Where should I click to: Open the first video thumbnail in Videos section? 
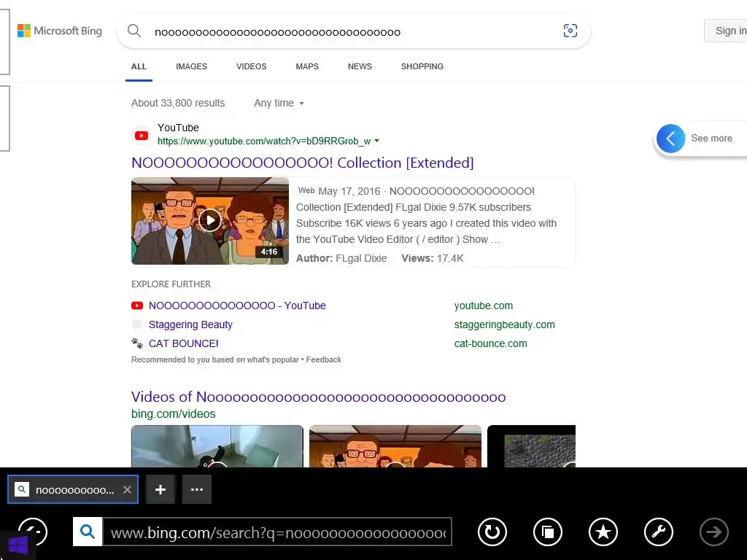(217, 446)
